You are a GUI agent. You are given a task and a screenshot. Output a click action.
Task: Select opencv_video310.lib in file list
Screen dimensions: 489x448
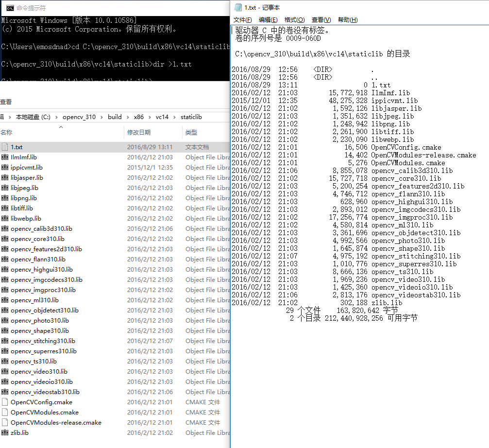coord(39,372)
